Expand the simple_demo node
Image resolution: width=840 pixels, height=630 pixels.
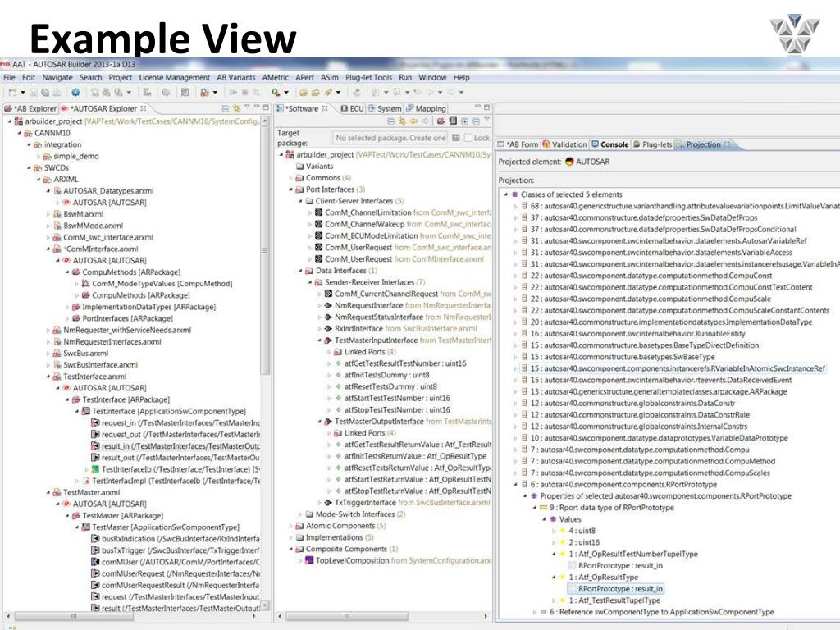(x=39, y=157)
